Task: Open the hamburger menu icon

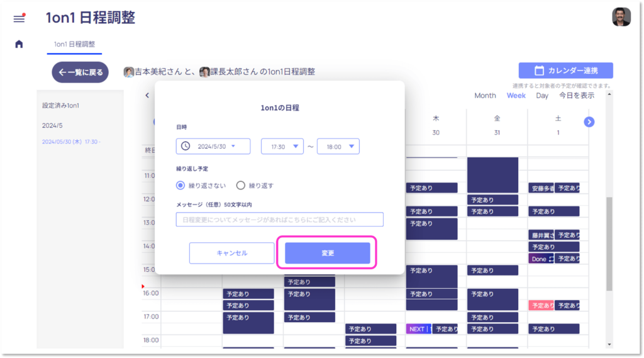Action: pyautogui.click(x=19, y=18)
